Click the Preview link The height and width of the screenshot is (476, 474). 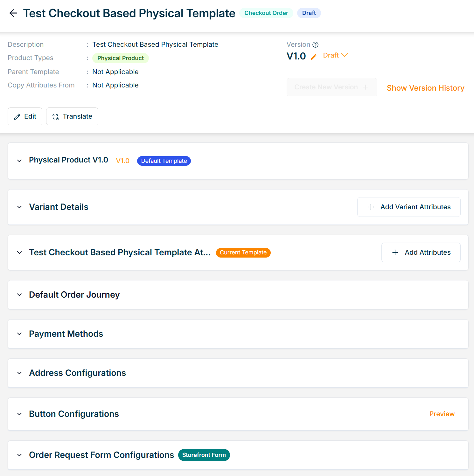point(442,414)
